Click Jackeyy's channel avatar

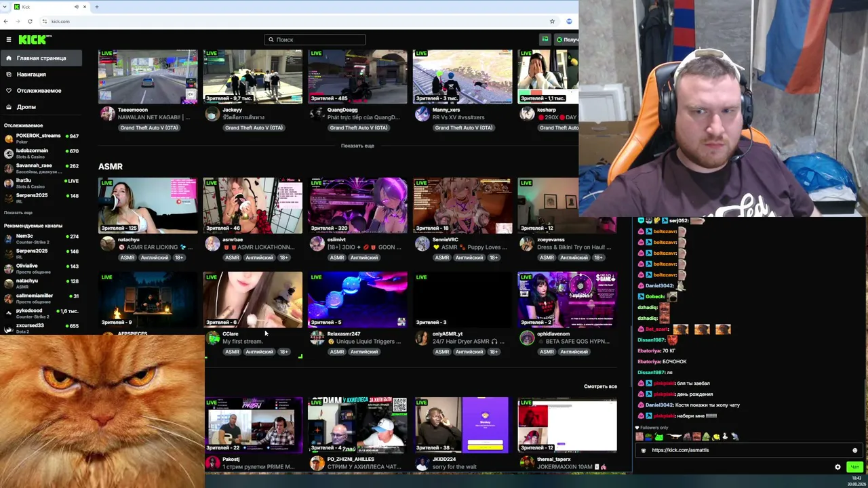pos(212,114)
